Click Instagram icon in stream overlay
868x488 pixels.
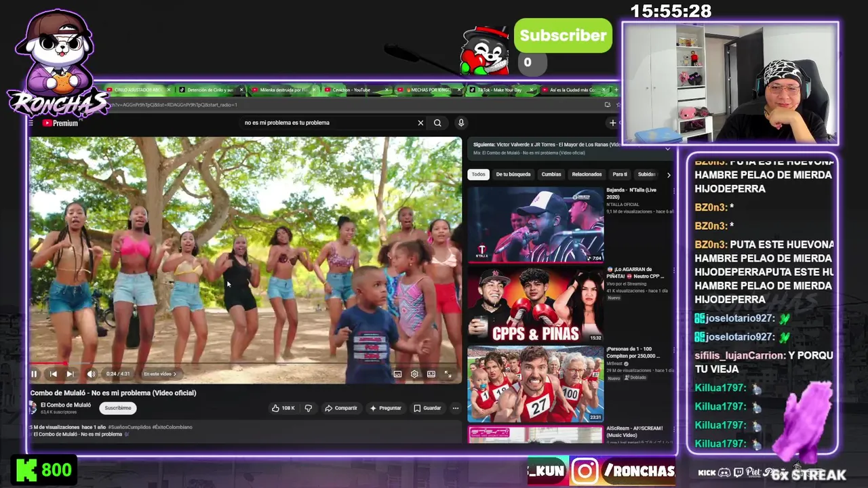pyautogui.click(x=584, y=471)
